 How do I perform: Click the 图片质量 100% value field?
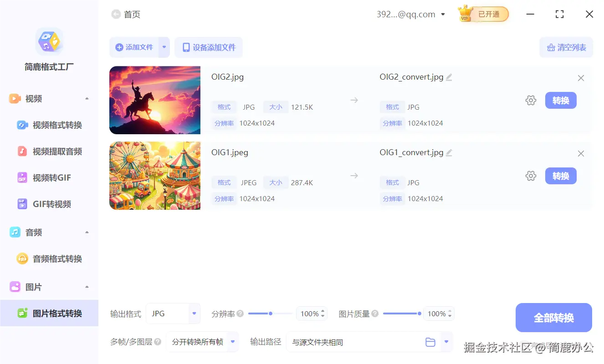tap(436, 313)
